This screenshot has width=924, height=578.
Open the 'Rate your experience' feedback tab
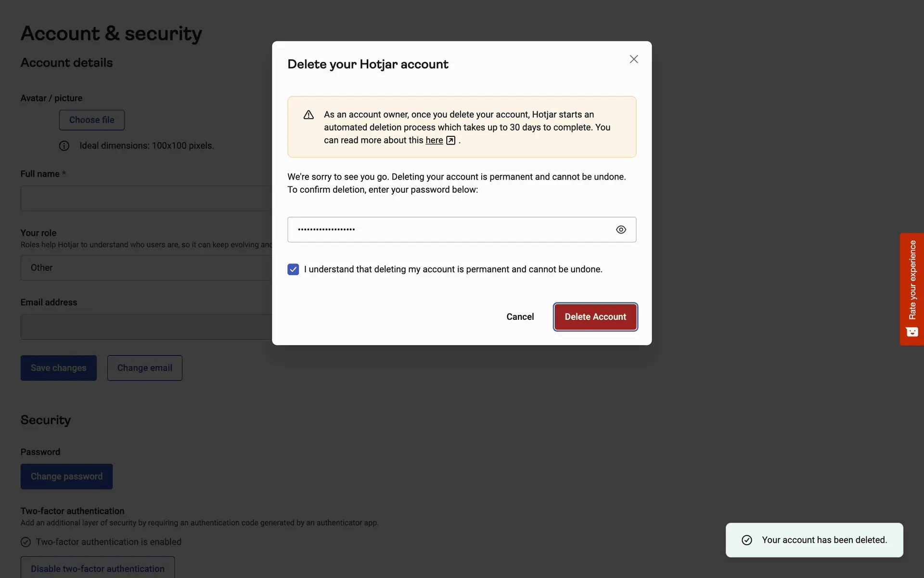point(912,280)
